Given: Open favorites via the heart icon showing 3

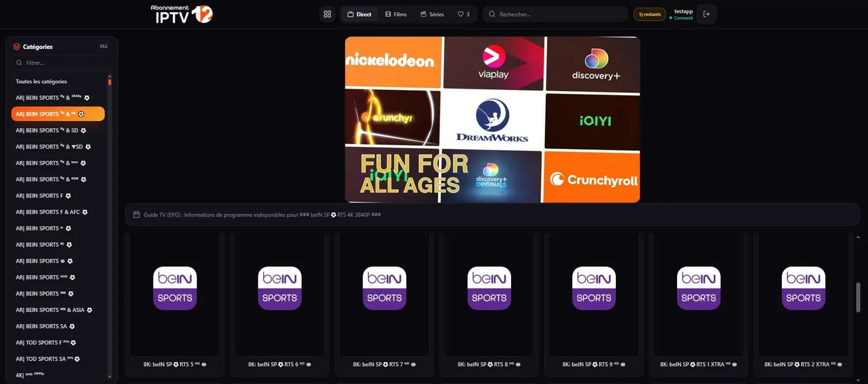Looking at the screenshot, I should point(463,14).
